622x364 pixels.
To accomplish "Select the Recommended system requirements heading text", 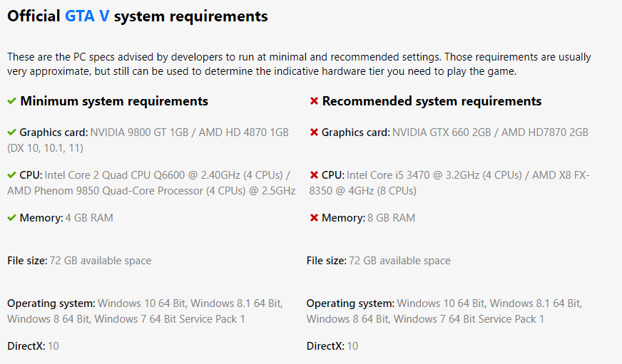I will tap(432, 101).
